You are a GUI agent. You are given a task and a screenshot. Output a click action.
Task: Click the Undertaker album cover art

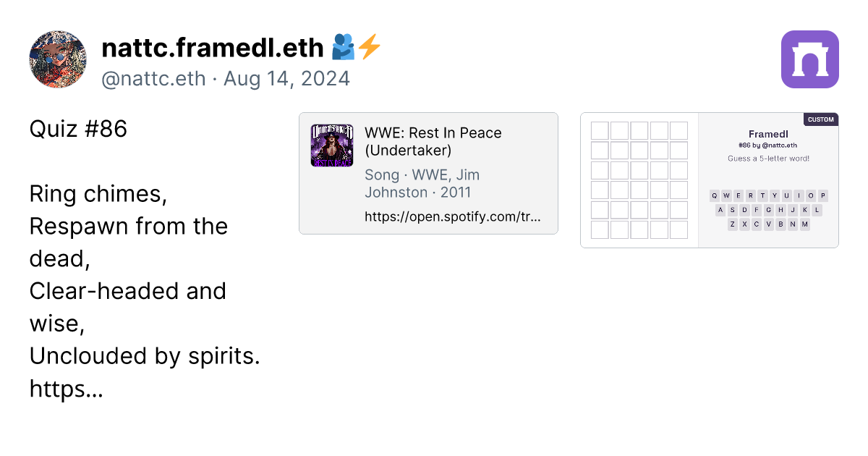click(x=332, y=145)
